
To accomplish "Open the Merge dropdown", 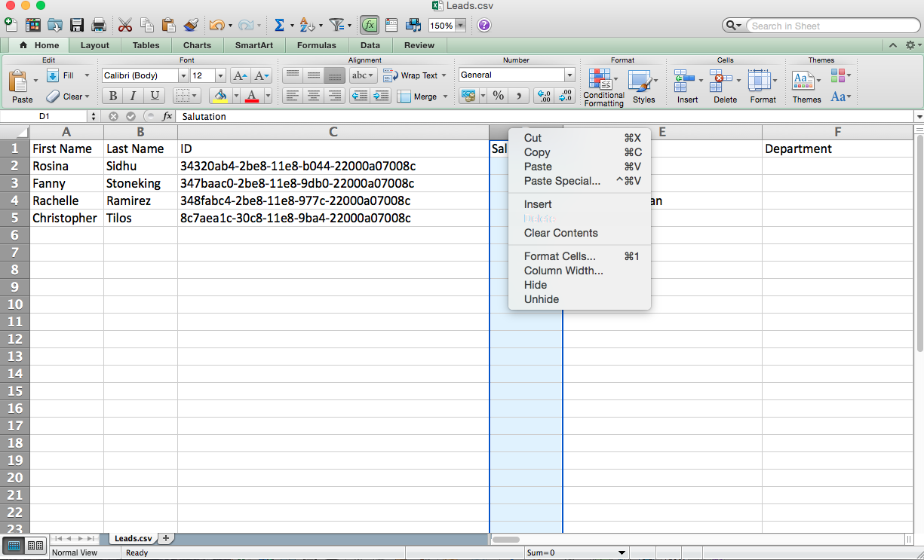I will click(x=445, y=96).
